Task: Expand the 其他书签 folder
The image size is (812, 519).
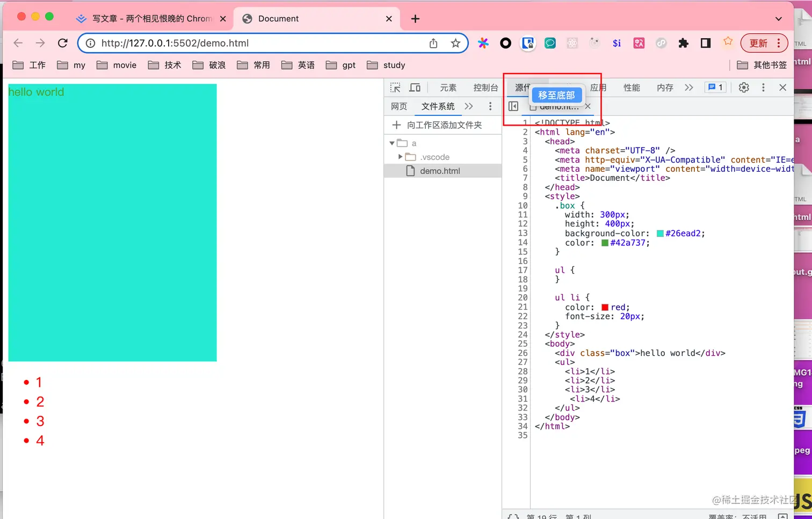Action: (x=762, y=65)
